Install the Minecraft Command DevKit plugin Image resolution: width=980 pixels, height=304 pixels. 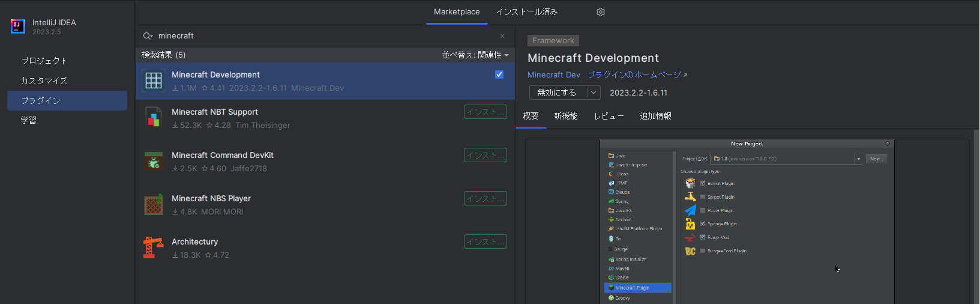click(485, 155)
